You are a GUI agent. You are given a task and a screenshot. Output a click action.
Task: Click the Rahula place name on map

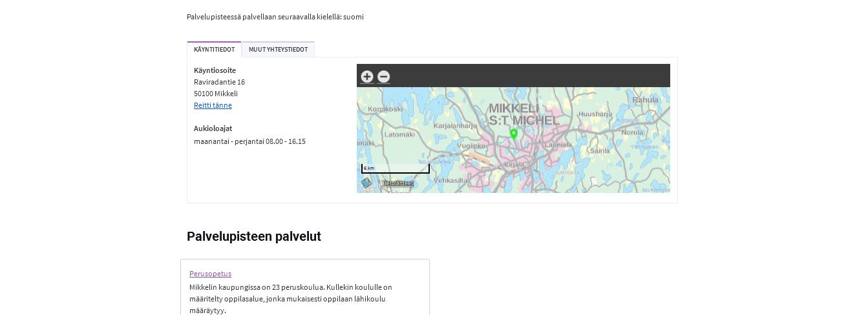click(x=645, y=100)
